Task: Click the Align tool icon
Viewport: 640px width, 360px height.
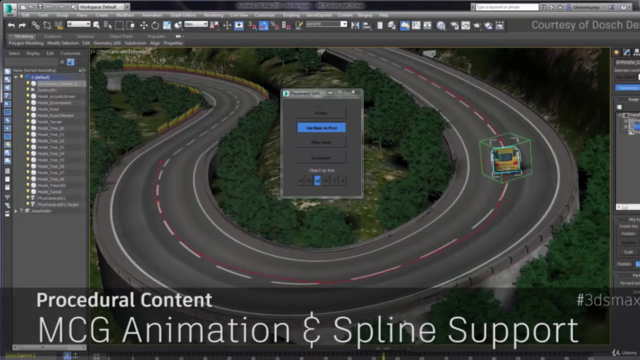Action: [367, 26]
